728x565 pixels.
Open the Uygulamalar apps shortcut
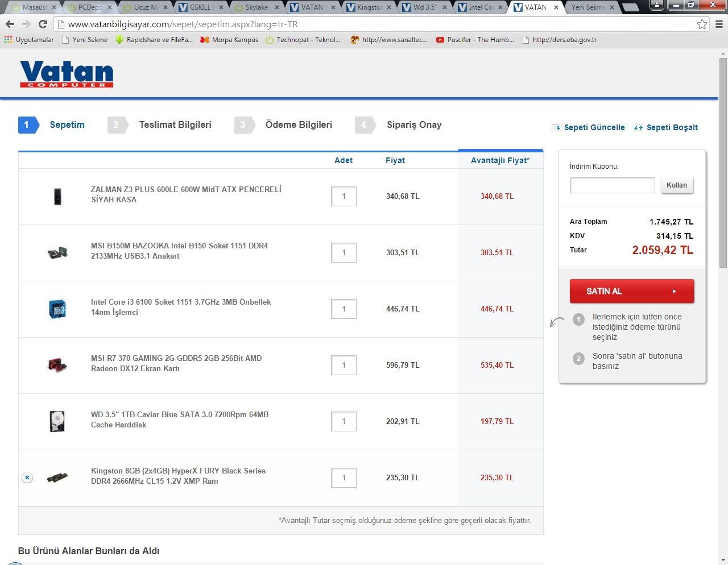(29, 40)
